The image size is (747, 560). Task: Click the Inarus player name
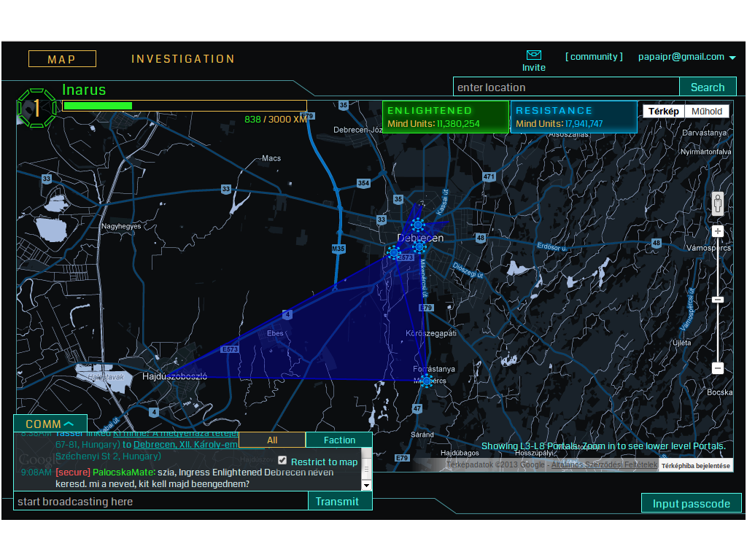coord(84,90)
